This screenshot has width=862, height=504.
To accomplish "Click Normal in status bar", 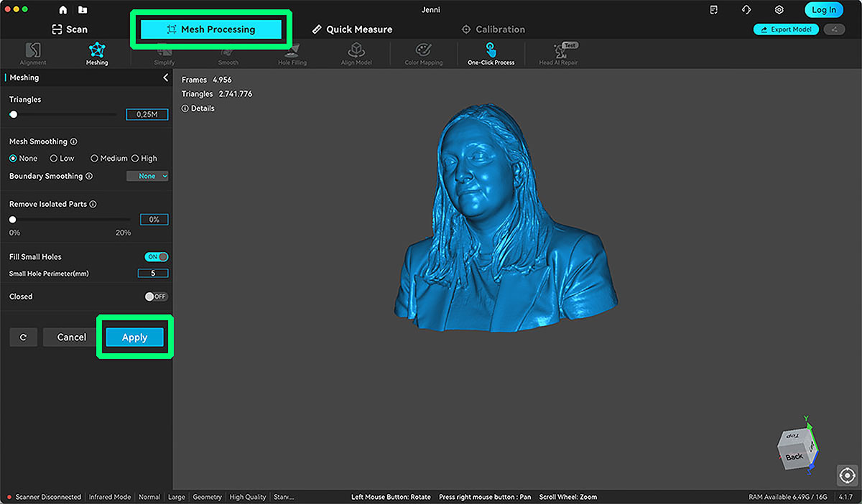I will [149, 497].
